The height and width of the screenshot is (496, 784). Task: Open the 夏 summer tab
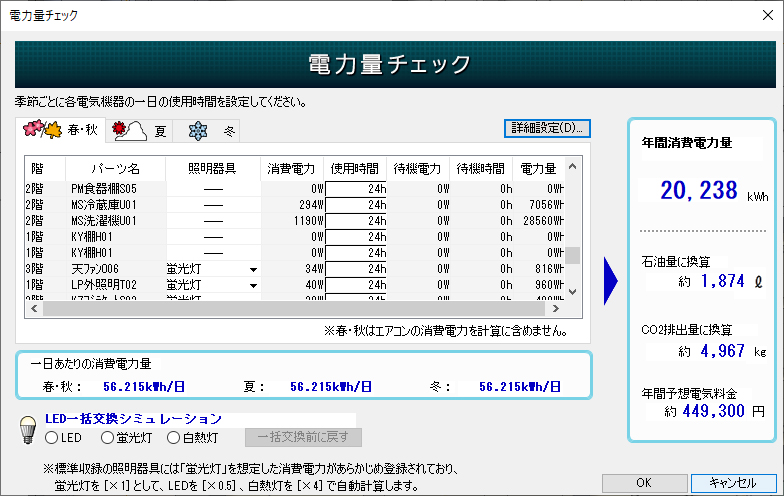pos(139,131)
